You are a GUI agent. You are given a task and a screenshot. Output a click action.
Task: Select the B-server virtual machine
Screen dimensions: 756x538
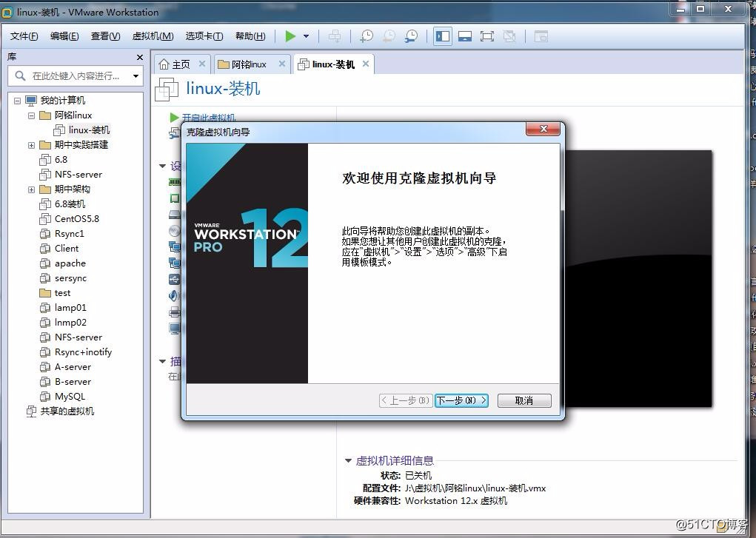65,382
